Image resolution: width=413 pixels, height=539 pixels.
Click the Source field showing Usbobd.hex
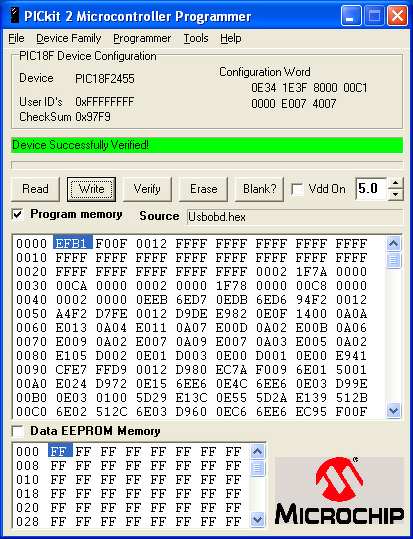click(x=295, y=217)
